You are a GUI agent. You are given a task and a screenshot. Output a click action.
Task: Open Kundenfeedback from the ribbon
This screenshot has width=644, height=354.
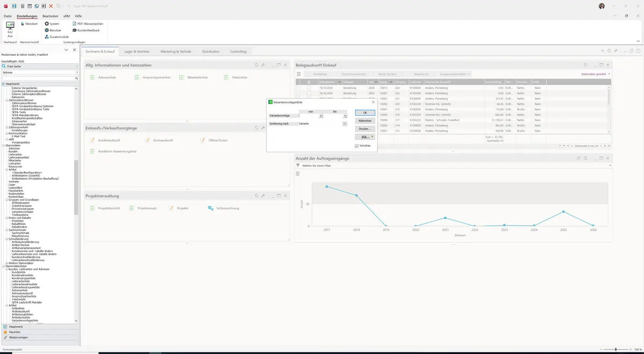(x=86, y=30)
